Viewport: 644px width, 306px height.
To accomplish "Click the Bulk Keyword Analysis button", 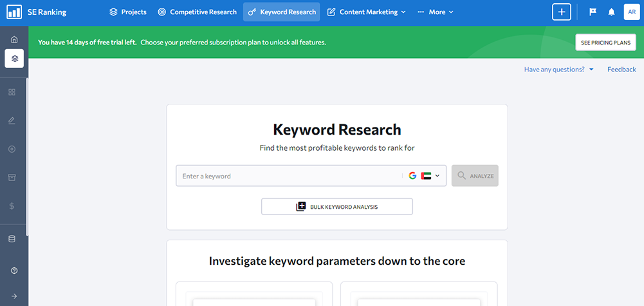I will click(336, 206).
